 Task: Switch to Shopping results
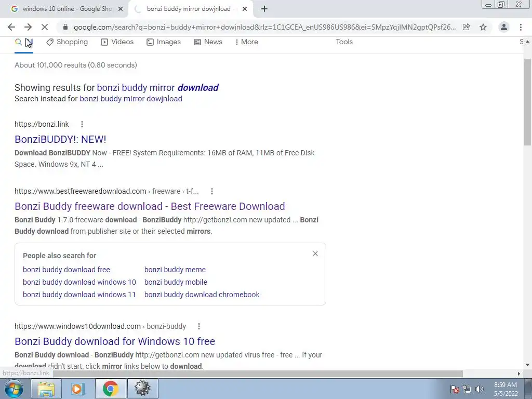pos(67,42)
